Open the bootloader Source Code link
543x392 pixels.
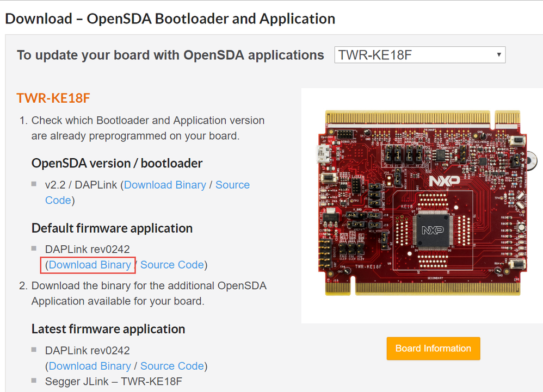(147, 192)
